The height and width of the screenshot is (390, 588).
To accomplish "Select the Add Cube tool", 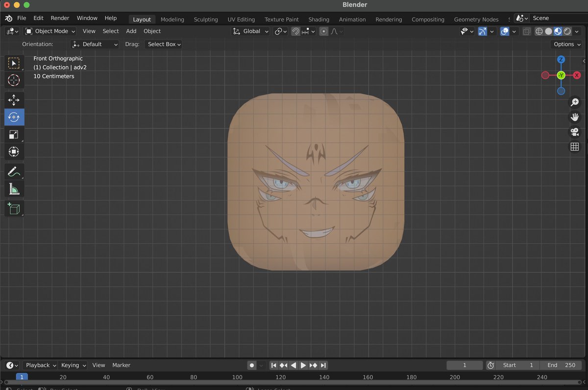I will [x=14, y=208].
